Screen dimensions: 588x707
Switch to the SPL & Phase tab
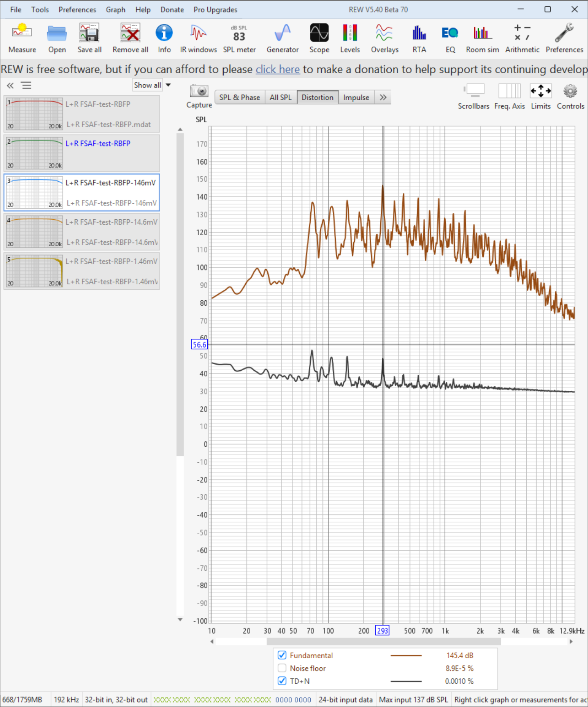(x=240, y=97)
